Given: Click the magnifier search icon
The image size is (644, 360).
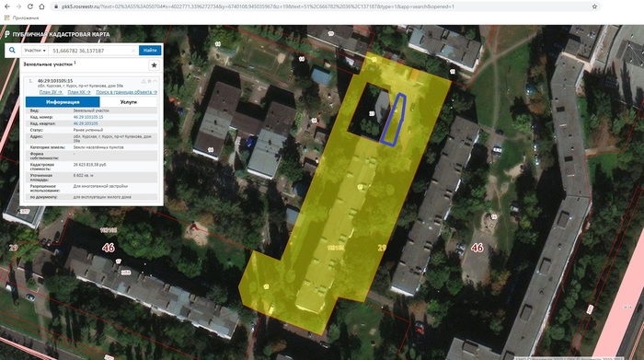Looking at the screenshot, I should click(12, 50).
